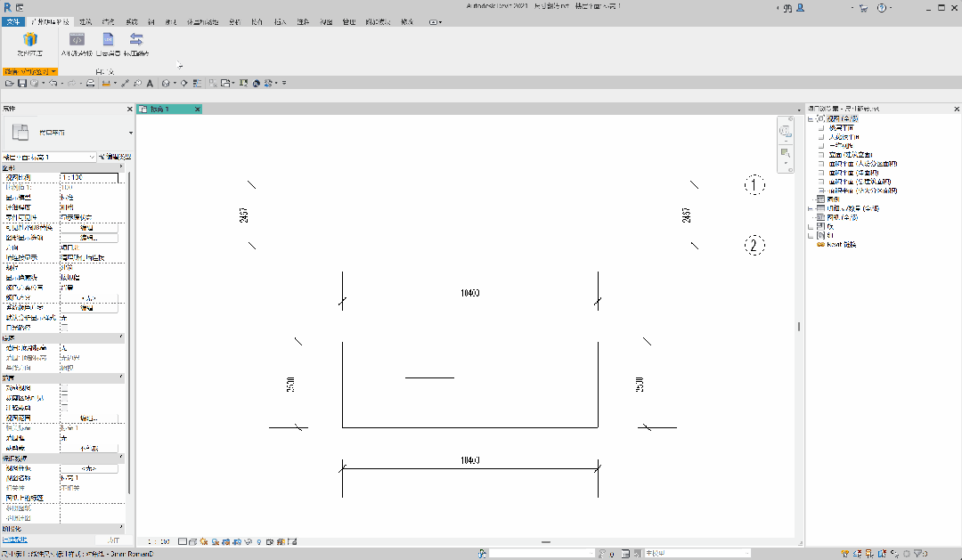The width and height of the screenshot is (962, 560).
Task: Click the log document ribbon icon
Action: click(108, 40)
